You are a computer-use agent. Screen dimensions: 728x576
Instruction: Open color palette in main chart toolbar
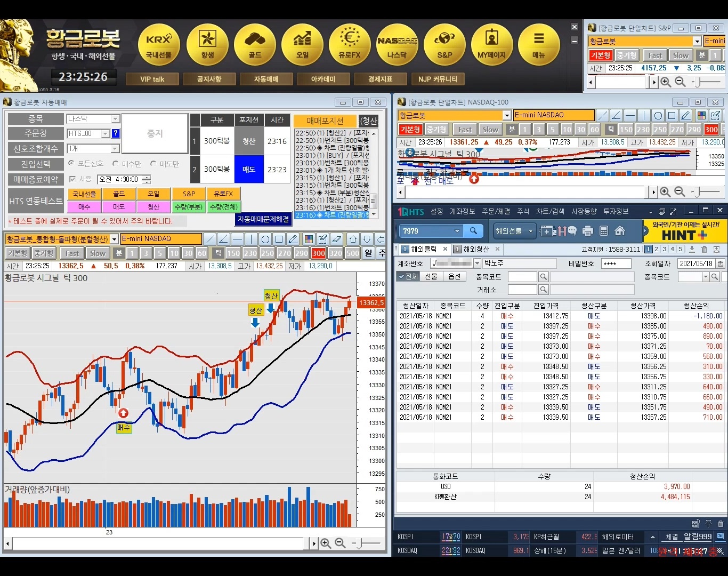[309, 239]
